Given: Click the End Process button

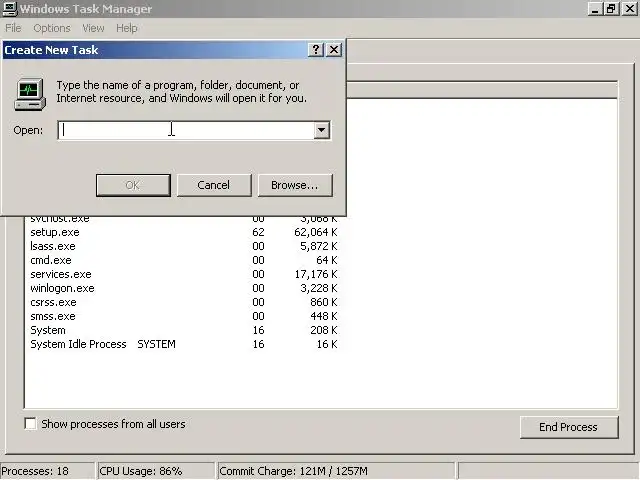Looking at the screenshot, I should click(x=569, y=427).
